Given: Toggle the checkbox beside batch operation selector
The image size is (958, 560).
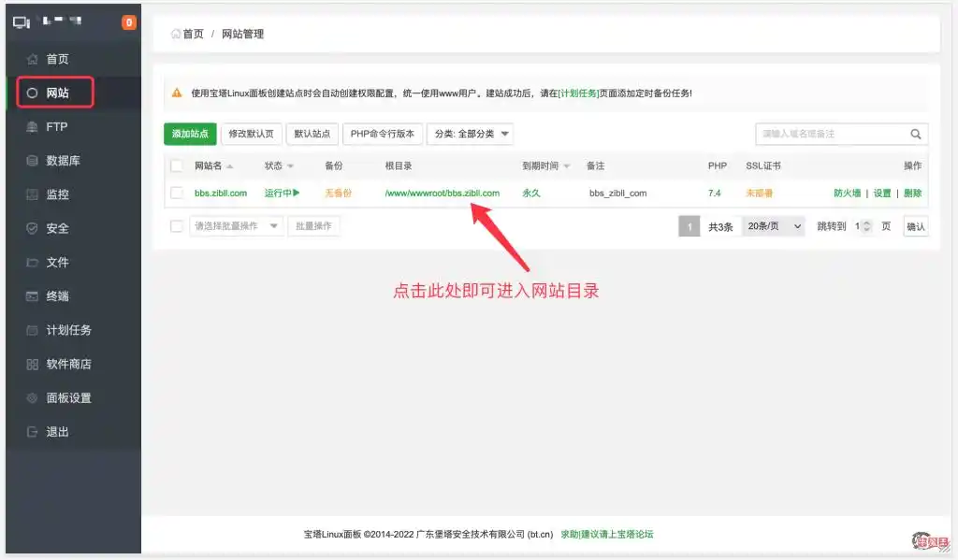Looking at the screenshot, I should click(x=177, y=226).
